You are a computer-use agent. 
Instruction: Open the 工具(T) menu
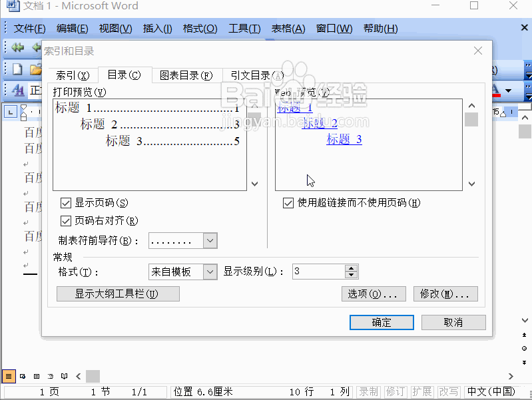click(x=244, y=28)
